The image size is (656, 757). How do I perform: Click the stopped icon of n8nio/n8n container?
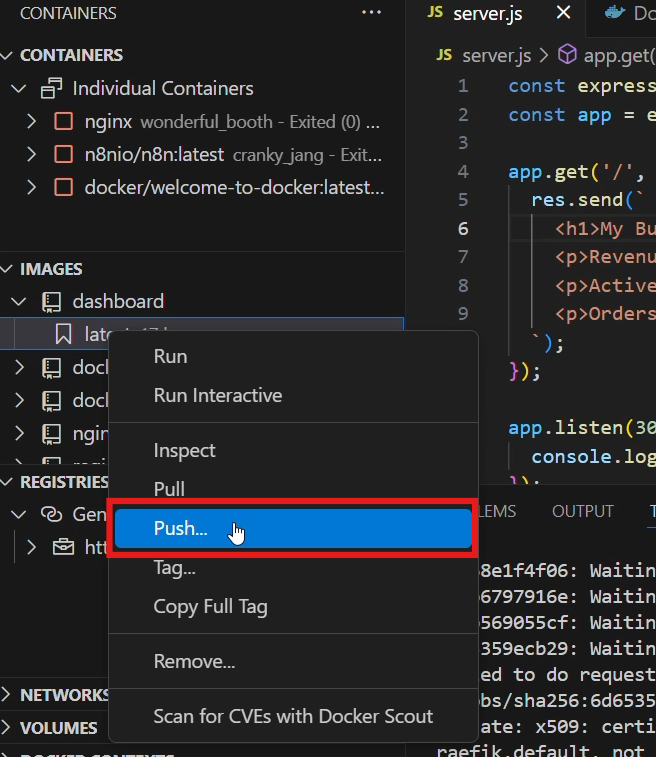click(x=64, y=154)
